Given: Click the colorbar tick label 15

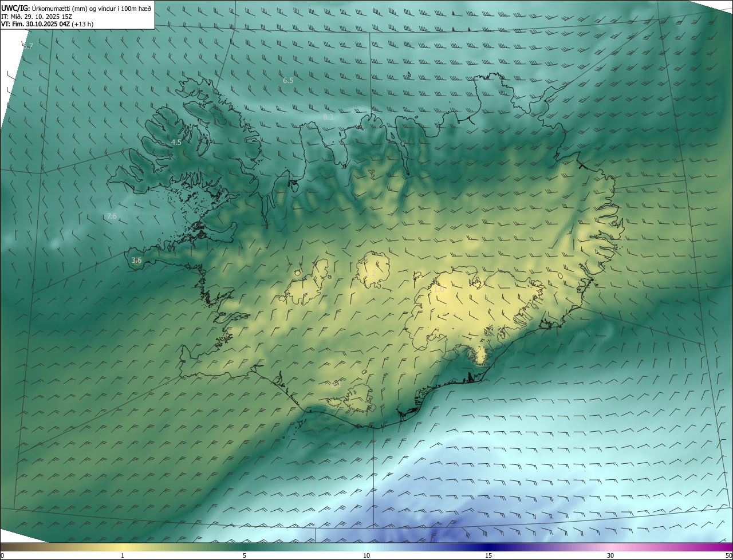Looking at the screenshot, I should 488,555.
